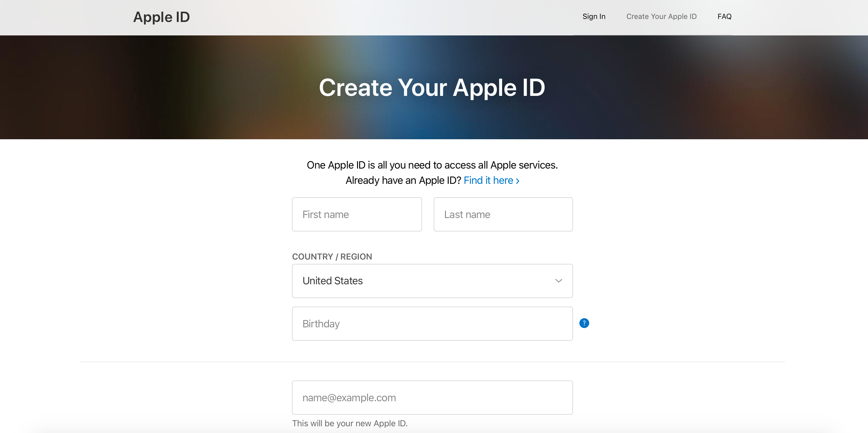
Task: Select United States from region dropdown
Action: [x=432, y=281]
